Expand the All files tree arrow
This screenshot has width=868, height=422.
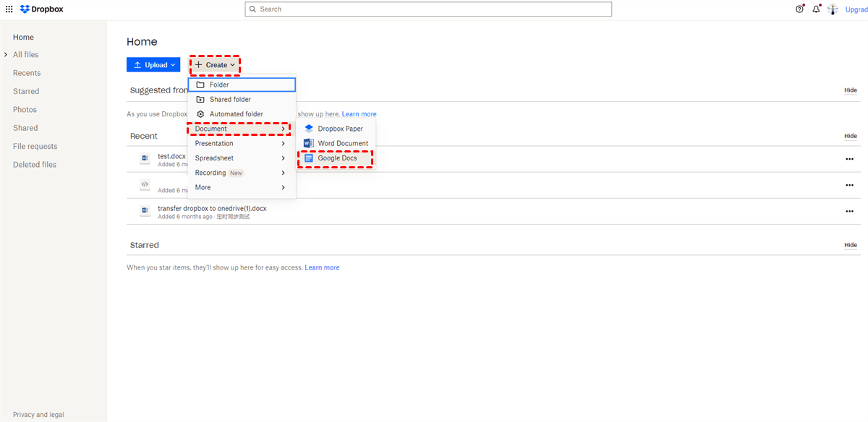6,55
